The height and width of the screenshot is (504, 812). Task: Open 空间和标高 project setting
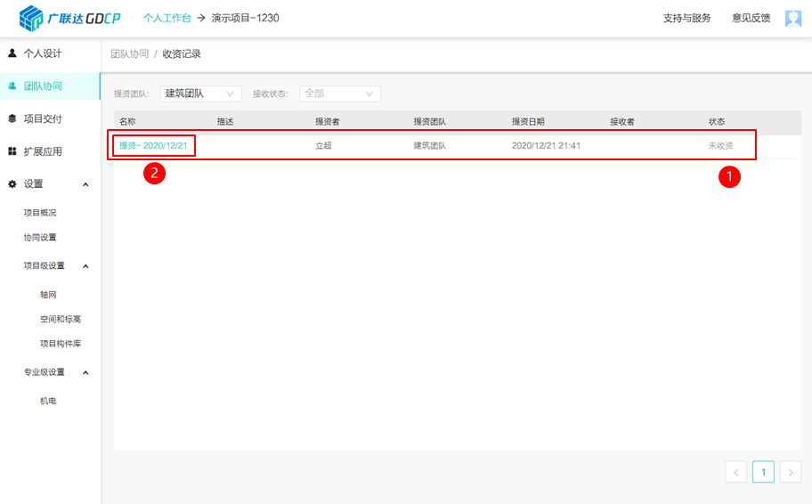61,319
